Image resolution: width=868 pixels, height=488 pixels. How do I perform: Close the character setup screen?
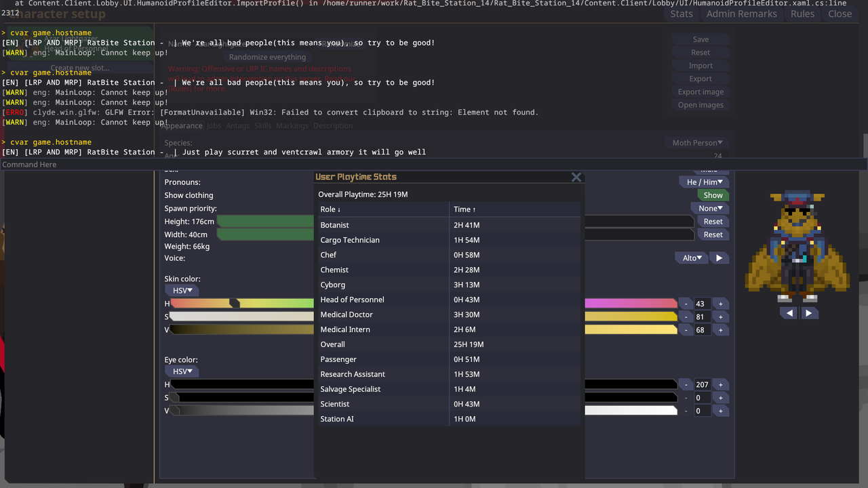pos(840,14)
